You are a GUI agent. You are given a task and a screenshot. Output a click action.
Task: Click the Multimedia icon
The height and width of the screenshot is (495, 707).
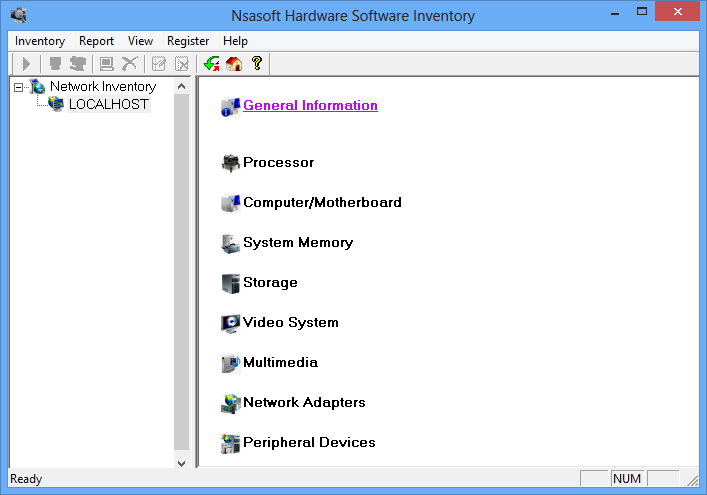[x=230, y=364]
